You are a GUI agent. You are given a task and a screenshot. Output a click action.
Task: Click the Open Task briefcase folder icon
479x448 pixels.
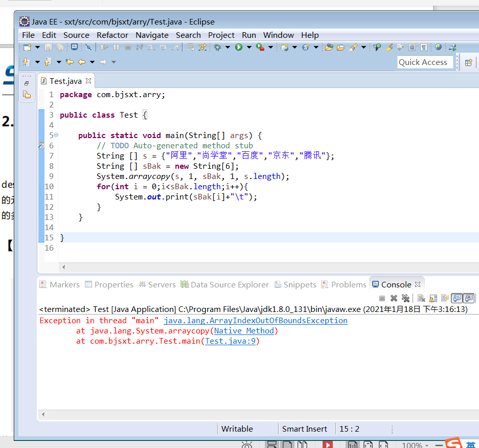click(x=340, y=48)
